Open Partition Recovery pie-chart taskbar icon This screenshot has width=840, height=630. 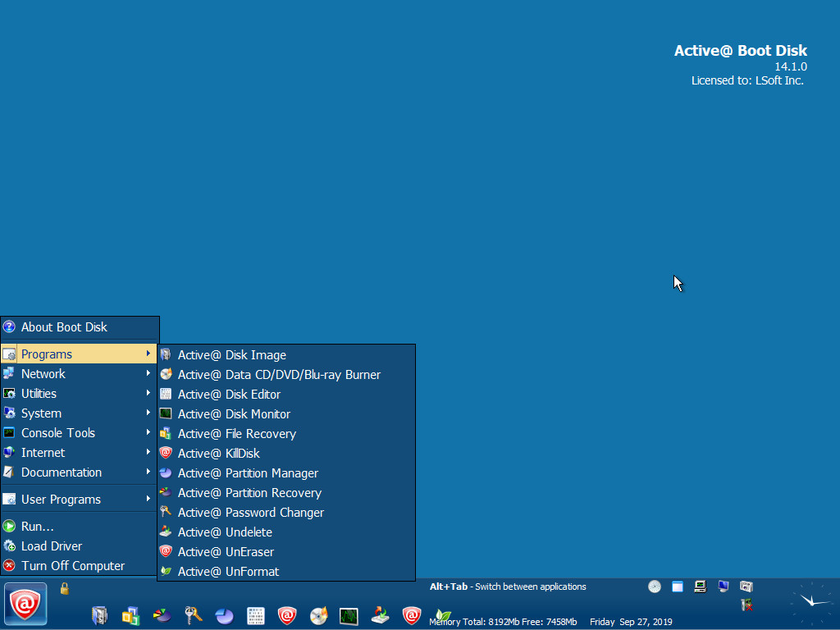tap(162, 615)
